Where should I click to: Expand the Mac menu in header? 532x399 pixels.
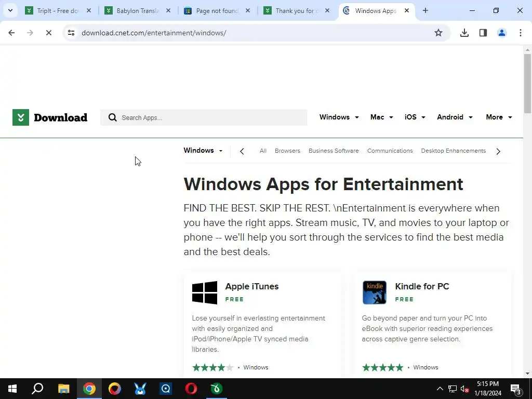click(382, 117)
